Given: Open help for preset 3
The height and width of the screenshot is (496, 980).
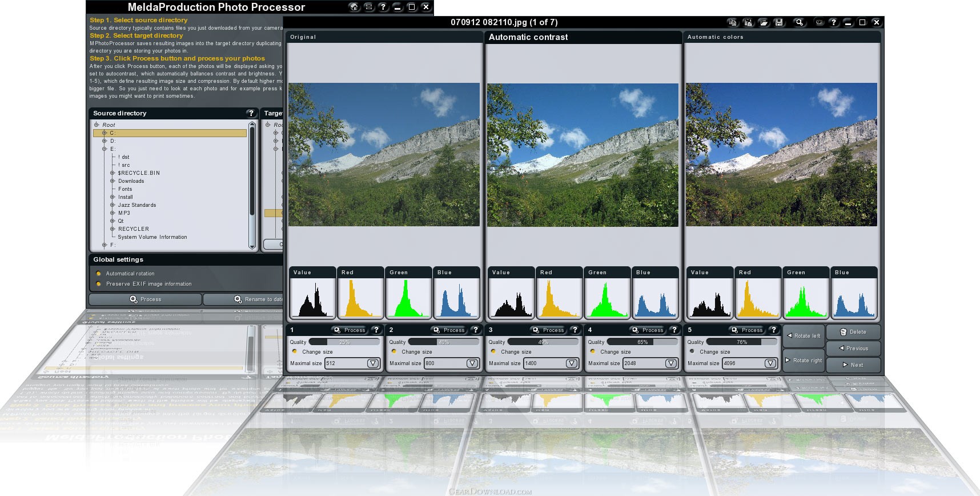Looking at the screenshot, I should [575, 330].
